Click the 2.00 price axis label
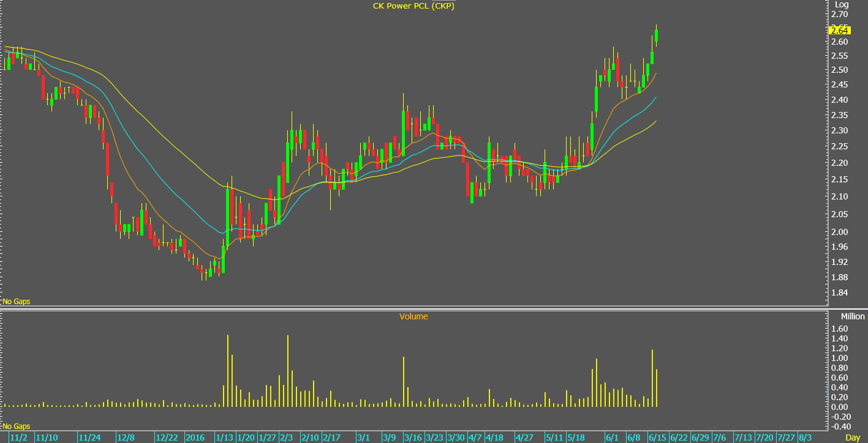This screenshot has height=443, width=868. pyautogui.click(x=839, y=232)
